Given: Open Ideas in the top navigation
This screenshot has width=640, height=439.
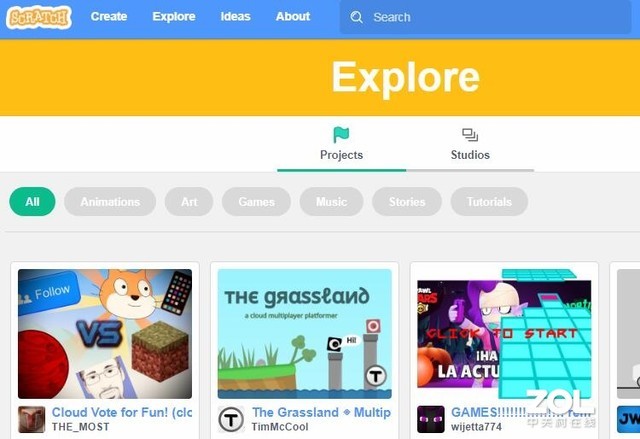Looking at the screenshot, I should 236,17.
